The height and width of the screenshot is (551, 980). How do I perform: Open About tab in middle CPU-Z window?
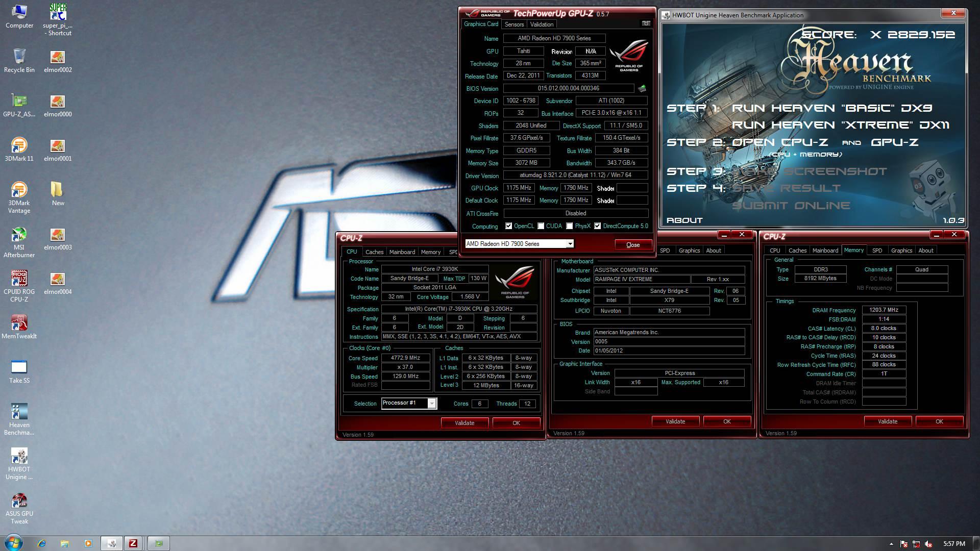pyautogui.click(x=714, y=251)
